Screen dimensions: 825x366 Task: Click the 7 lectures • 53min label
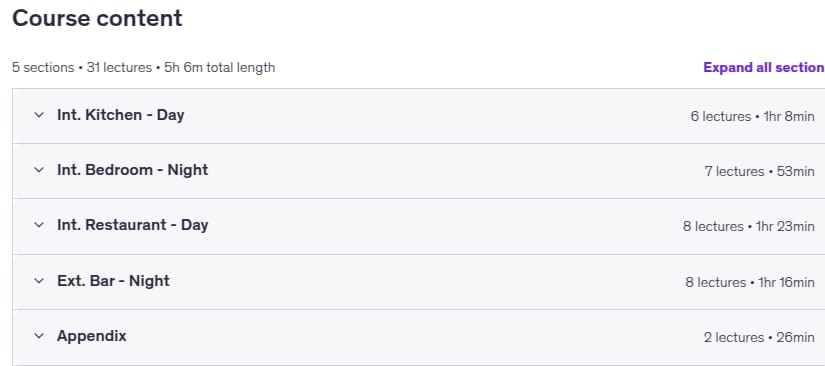coord(759,171)
